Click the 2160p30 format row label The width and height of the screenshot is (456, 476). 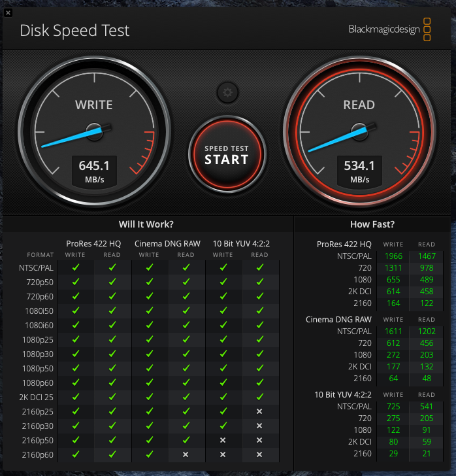coord(38,426)
